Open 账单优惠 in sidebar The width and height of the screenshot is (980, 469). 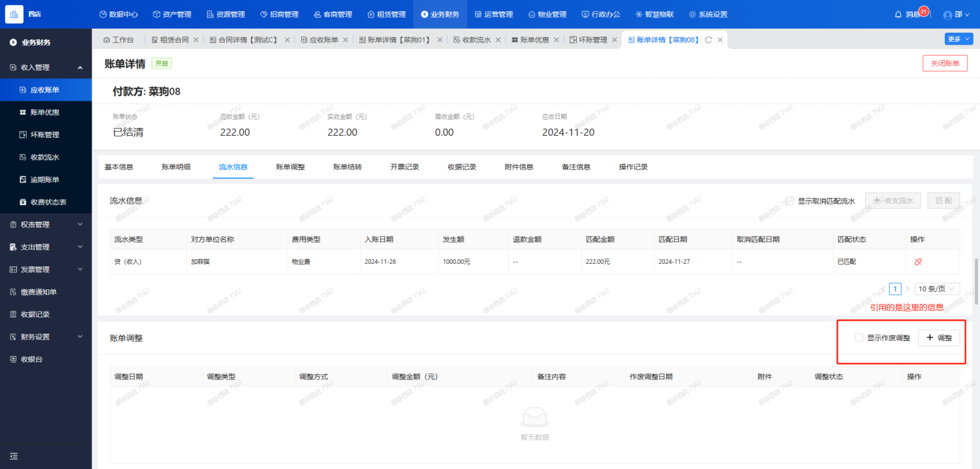46,112
